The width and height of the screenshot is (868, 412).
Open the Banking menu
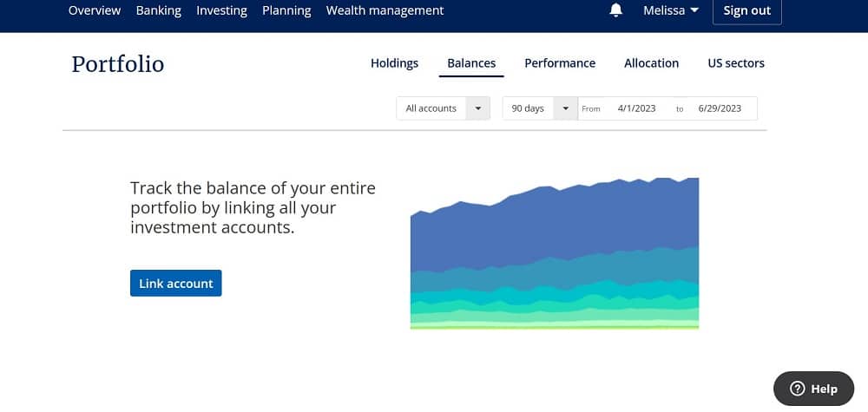coord(158,10)
